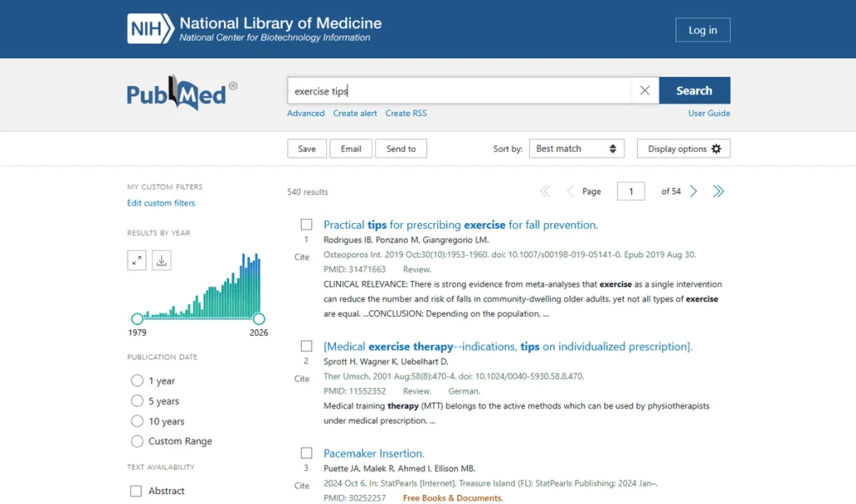The image size is (856, 504).
Task: Click the 1979 timeline slider handle
Action: coord(137,318)
